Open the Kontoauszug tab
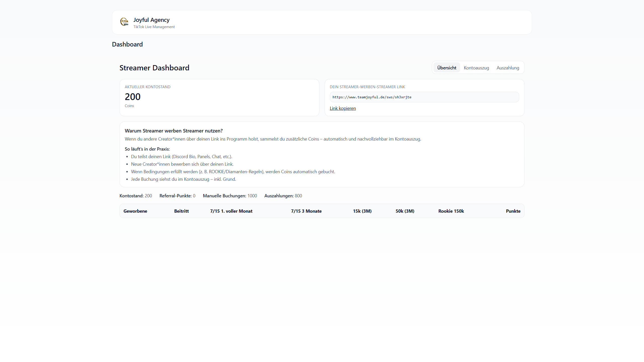This screenshot has height=362, width=644. pyautogui.click(x=476, y=68)
